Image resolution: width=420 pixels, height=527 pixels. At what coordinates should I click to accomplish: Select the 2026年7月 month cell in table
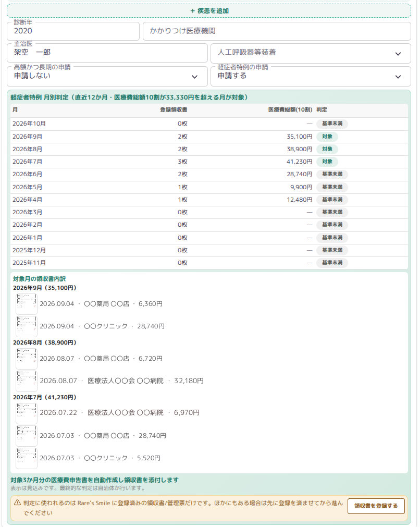(27, 162)
